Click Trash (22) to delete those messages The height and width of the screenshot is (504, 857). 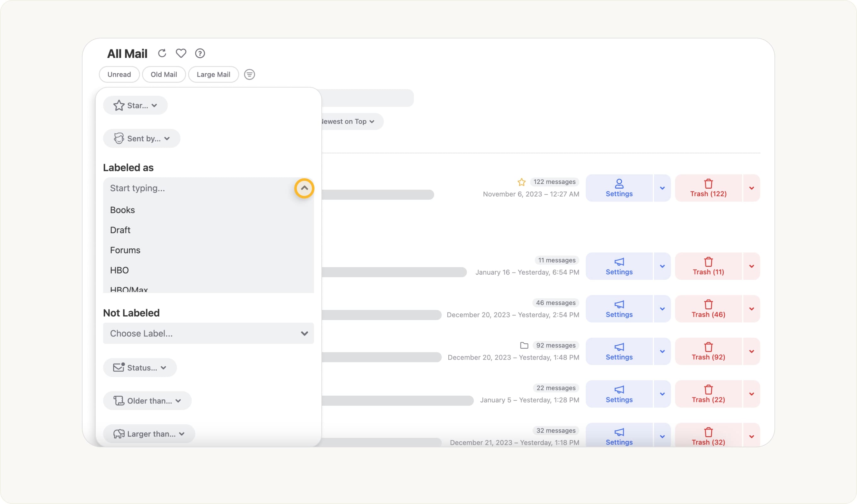[708, 394]
